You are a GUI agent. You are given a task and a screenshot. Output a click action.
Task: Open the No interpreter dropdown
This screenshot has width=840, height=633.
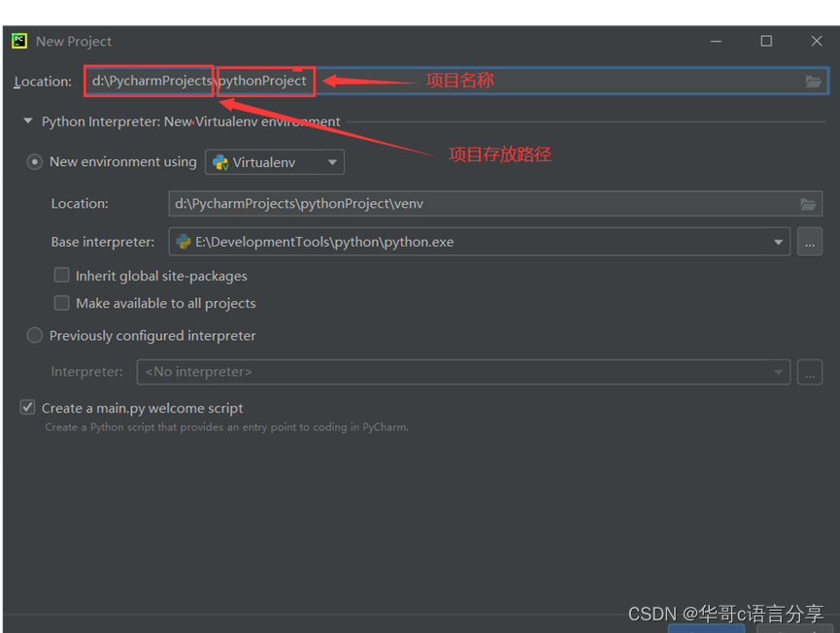point(463,372)
